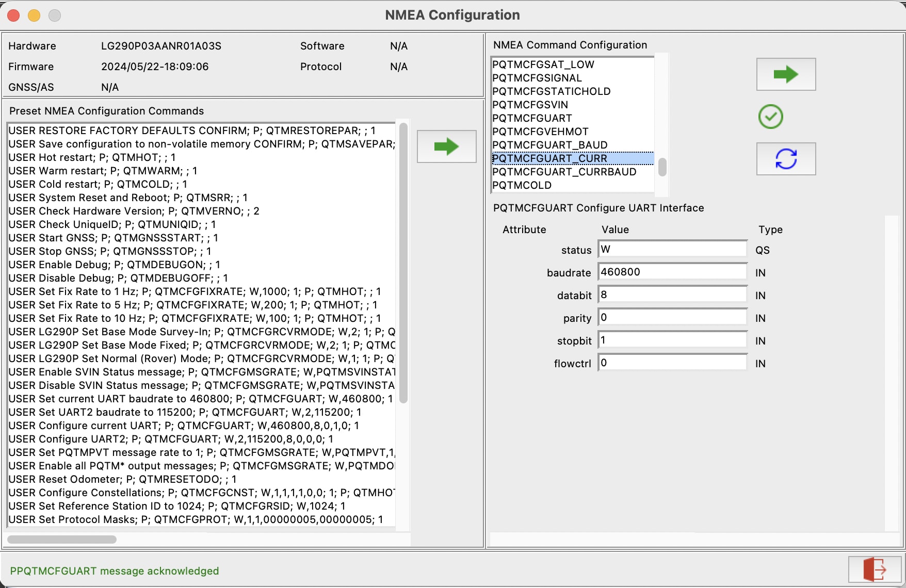Select Set UART2 baudrate to 115200 preset
The height and width of the screenshot is (588, 906).
[x=202, y=412]
